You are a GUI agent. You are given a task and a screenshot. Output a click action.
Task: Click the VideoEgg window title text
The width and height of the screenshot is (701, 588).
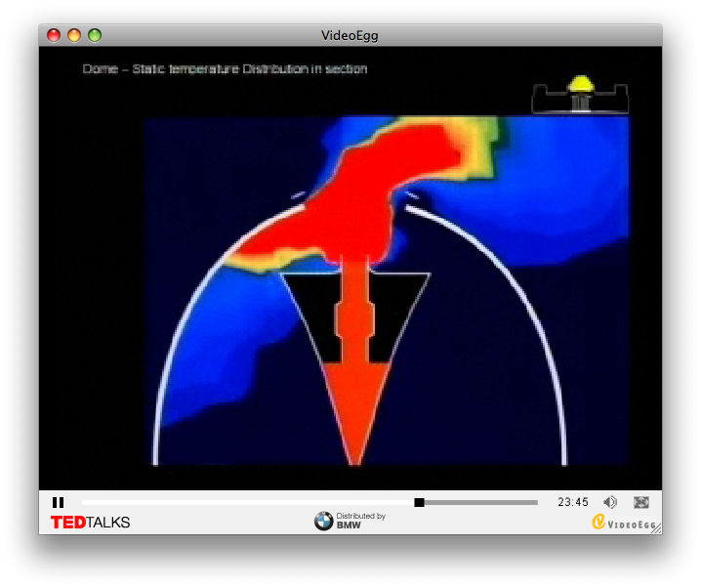350,36
